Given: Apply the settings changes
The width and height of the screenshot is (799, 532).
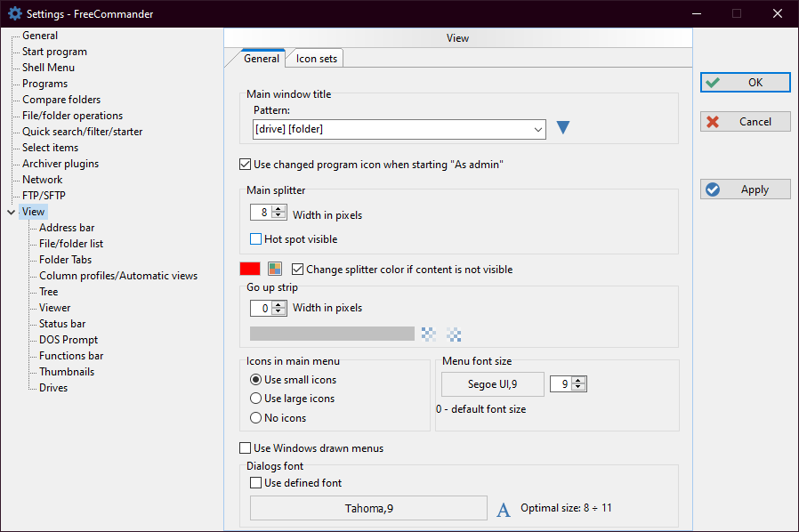Looking at the screenshot, I should tap(745, 189).
